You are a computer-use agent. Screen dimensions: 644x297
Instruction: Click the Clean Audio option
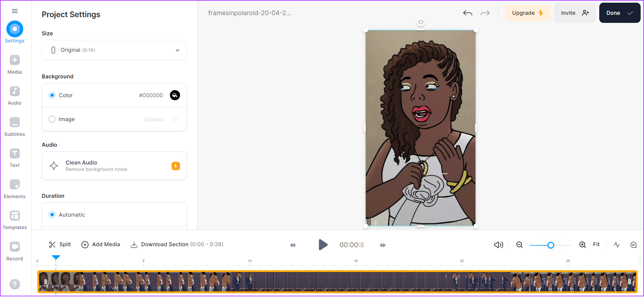(x=114, y=165)
